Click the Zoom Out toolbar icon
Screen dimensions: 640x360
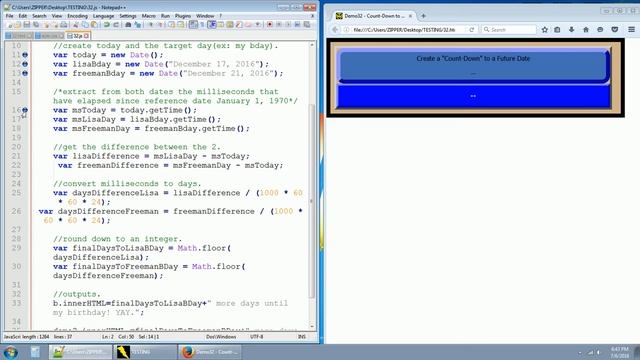coord(160,25)
